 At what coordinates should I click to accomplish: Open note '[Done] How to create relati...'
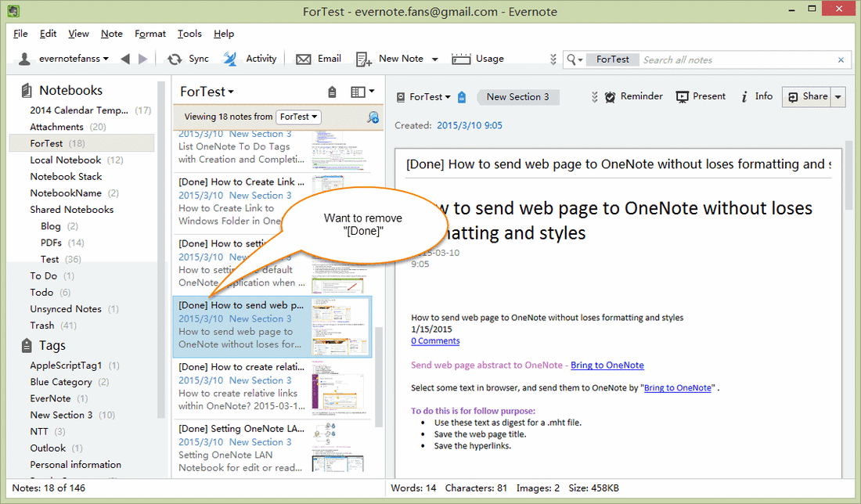pyautogui.click(x=272, y=387)
